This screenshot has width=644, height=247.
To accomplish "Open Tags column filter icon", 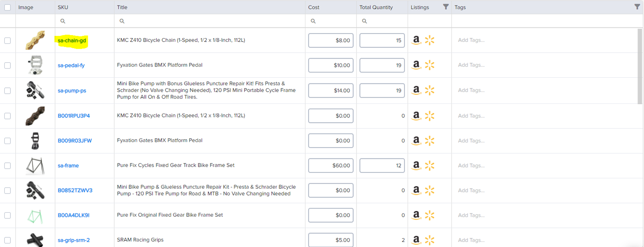I will pyautogui.click(x=637, y=7).
